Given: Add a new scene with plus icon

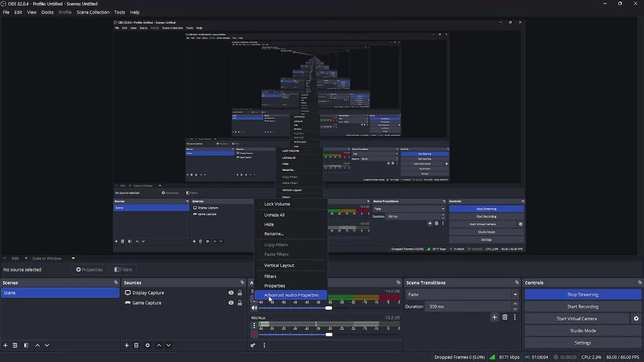Looking at the screenshot, I should [x=6, y=345].
